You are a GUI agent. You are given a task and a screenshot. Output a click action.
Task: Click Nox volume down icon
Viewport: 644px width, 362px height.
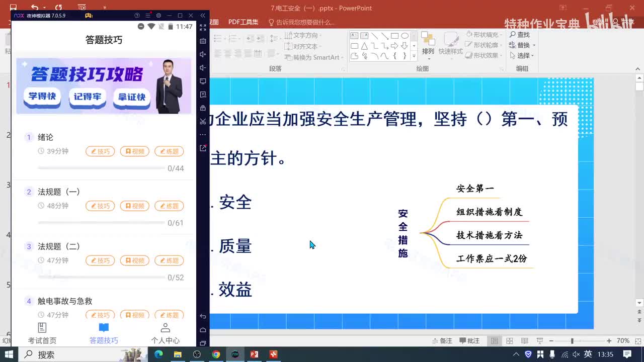click(x=203, y=67)
